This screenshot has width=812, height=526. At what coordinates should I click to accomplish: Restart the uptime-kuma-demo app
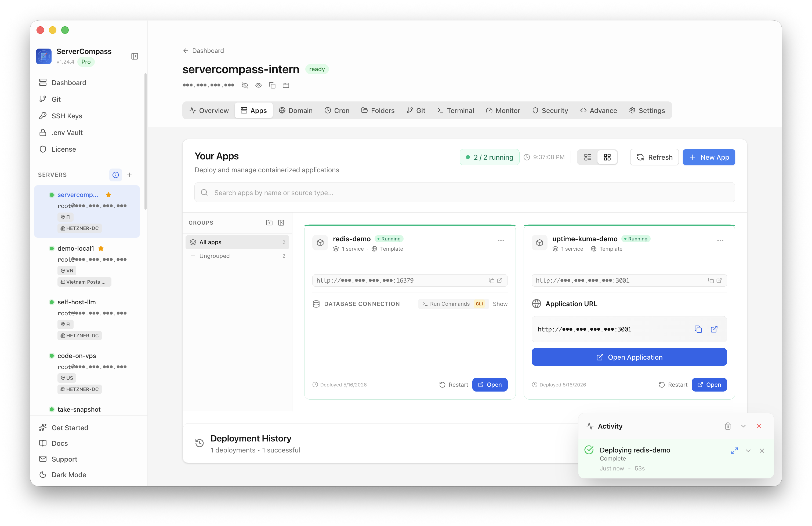point(673,385)
